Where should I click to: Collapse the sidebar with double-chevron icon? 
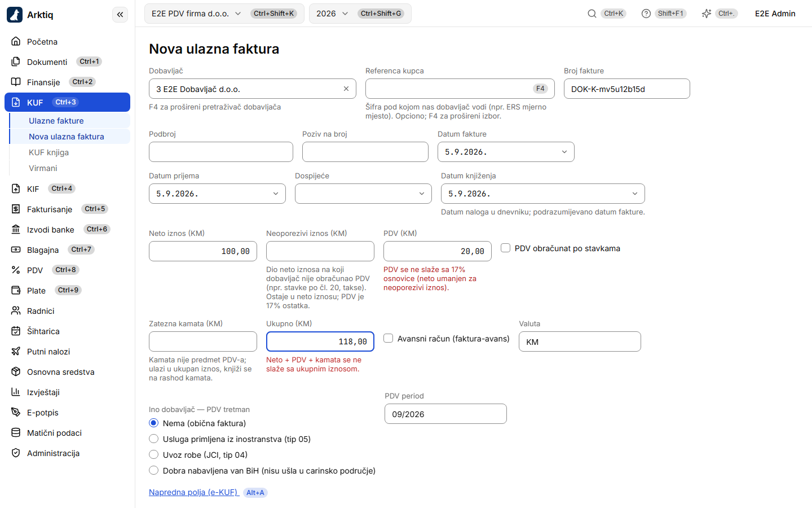[120, 15]
